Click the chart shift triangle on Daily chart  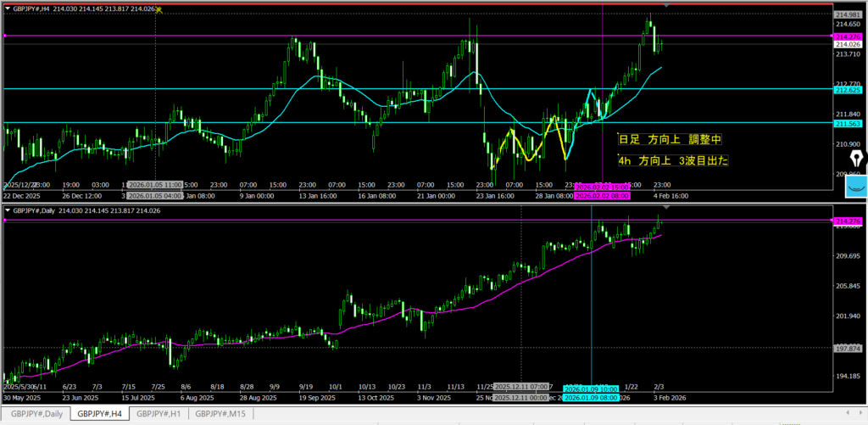tap(665, 207)
